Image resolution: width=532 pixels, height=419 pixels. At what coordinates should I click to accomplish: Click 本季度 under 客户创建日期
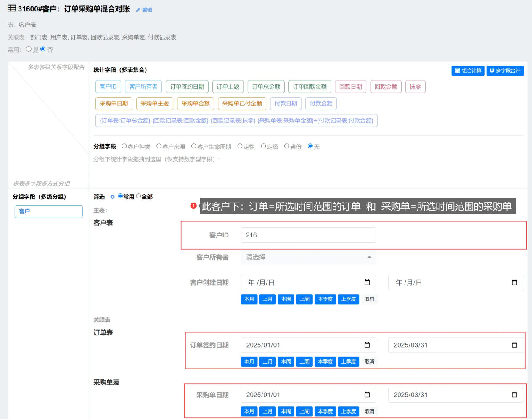point(326,299)
